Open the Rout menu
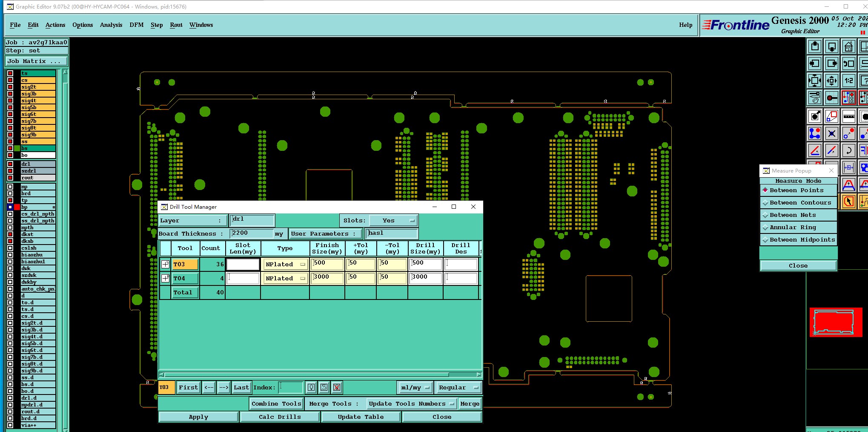 click(x=176, y=25)
